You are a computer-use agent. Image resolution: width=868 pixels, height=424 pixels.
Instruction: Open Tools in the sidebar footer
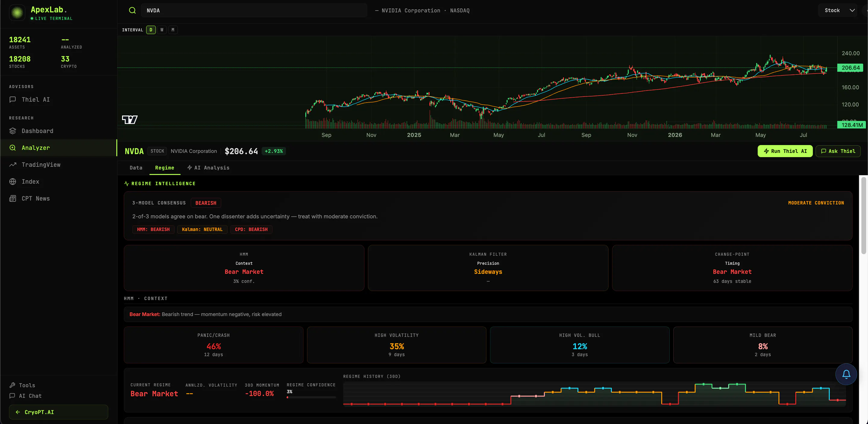[22, 385]
